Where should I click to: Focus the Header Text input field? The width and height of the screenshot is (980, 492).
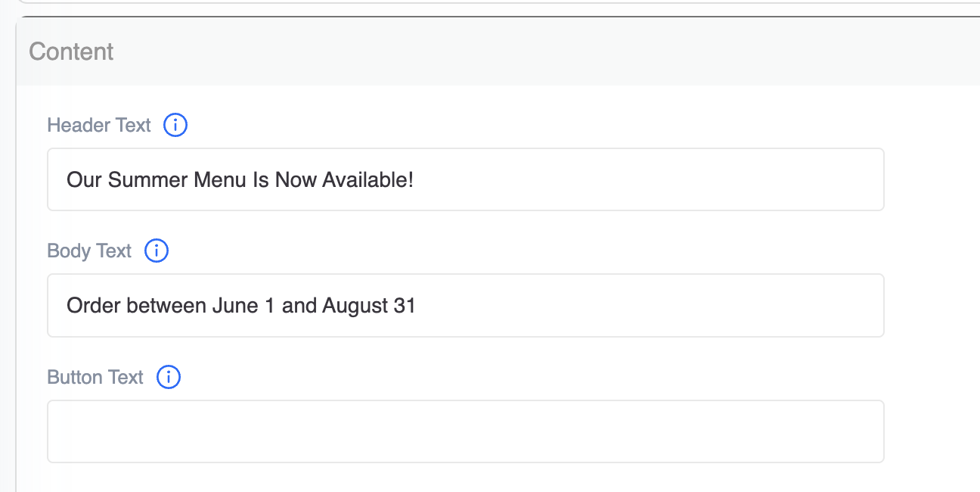click(x=466, y=179)
